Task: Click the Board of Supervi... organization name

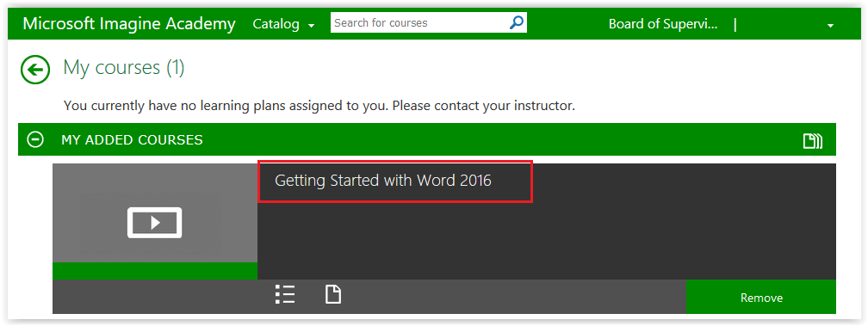Action: [663, 24]
